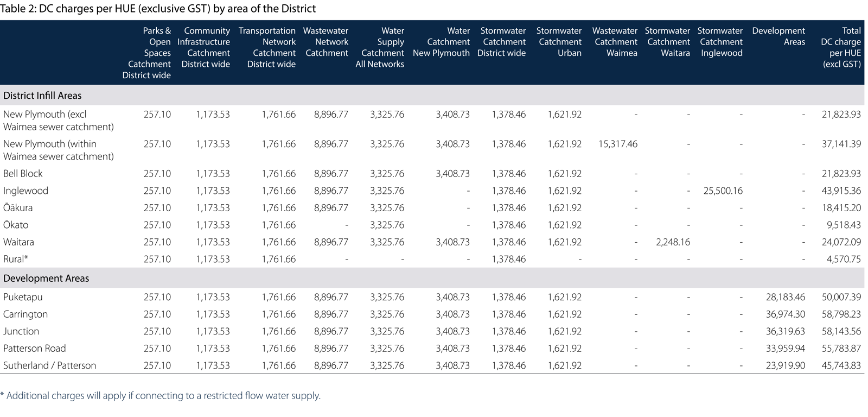Select the 'Wastewater Catchment Waimea' column header

(x=615, y=42)
